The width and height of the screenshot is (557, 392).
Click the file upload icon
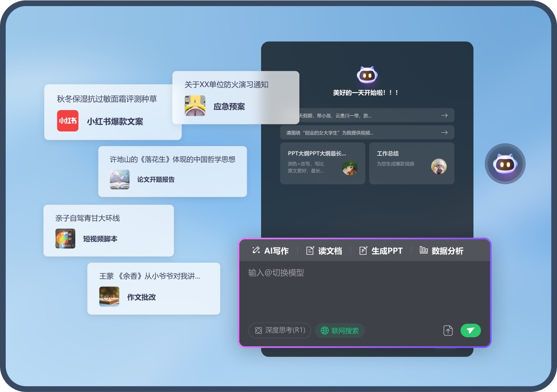click(x=448, y=331)
